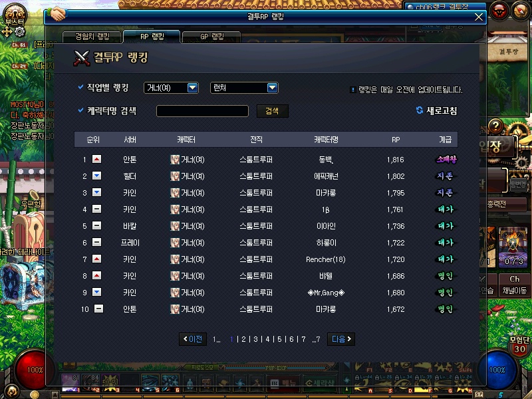532x399 pixels.
Task: Go back with the 이전 button
Action: [x=193, y=339]
